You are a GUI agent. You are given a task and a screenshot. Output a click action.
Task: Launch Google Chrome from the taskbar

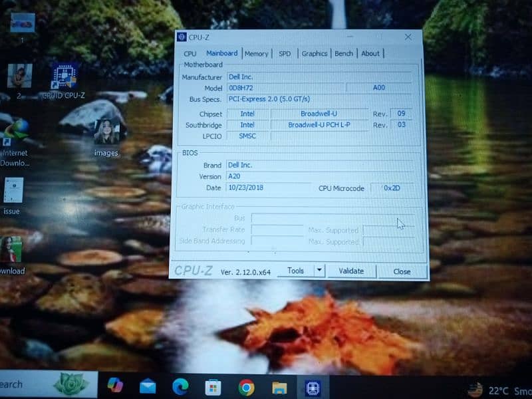click(246, 387)
